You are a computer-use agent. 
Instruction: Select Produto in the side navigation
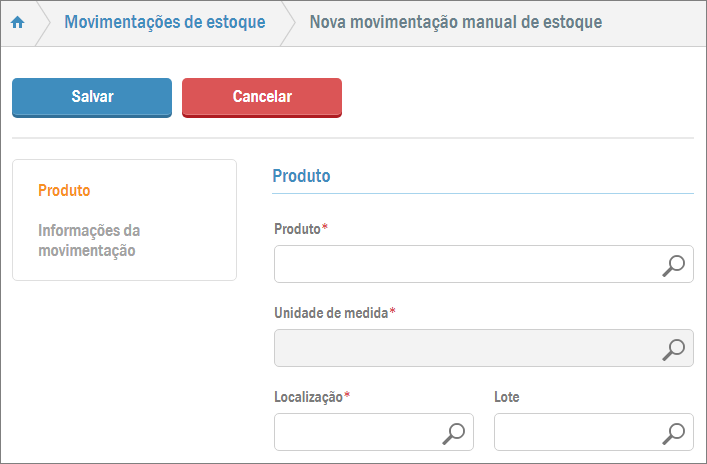tap(64, 190)
